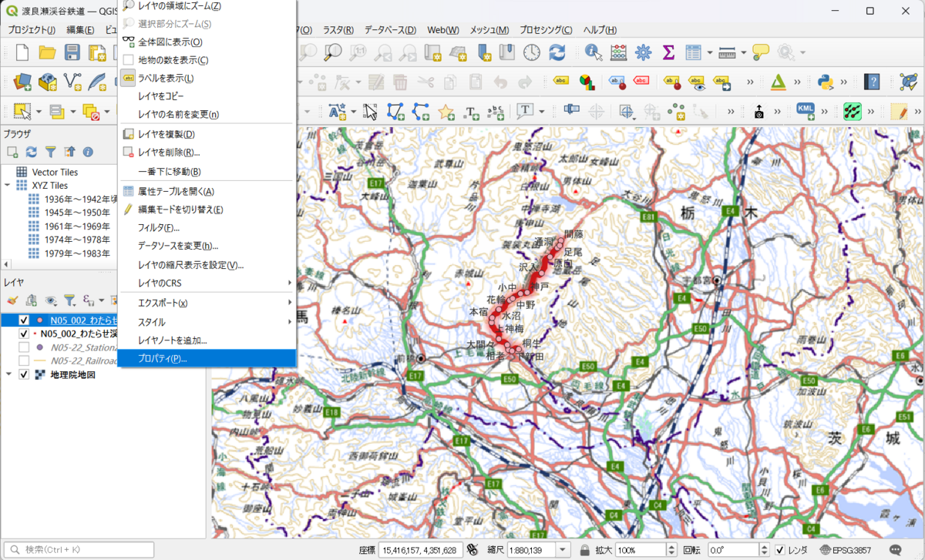Click the layers panel visibility eye icon

(x=51, y=300)
